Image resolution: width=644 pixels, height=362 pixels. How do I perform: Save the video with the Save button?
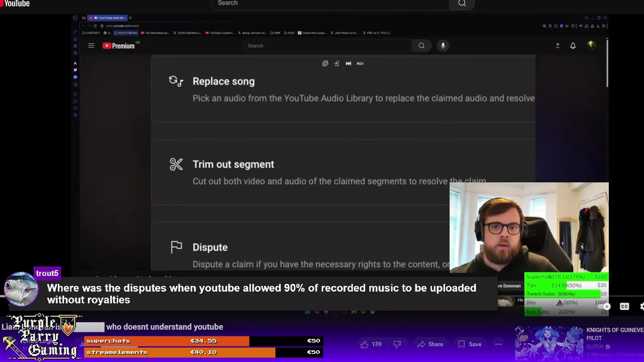469,344
